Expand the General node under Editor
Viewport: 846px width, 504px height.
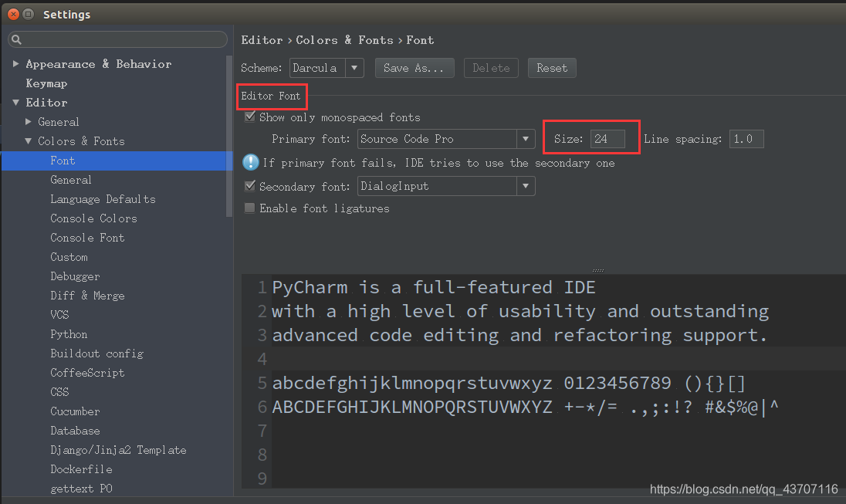[28, 121]
